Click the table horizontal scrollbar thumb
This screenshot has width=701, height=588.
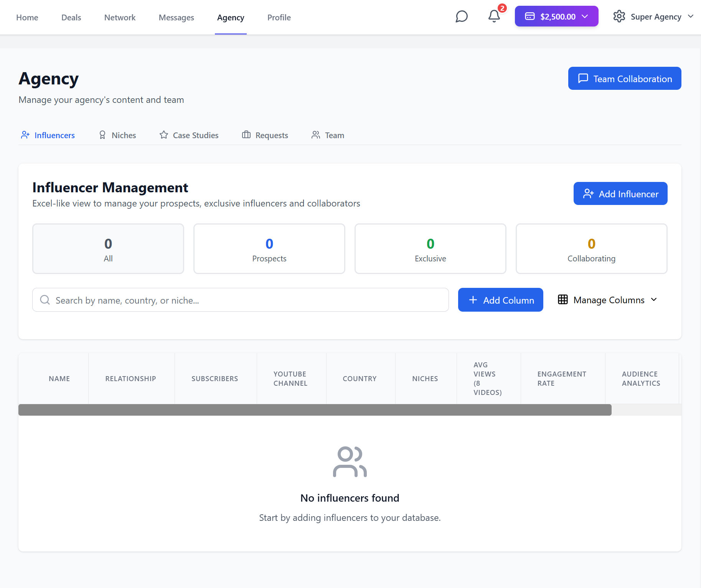point(315,410)
